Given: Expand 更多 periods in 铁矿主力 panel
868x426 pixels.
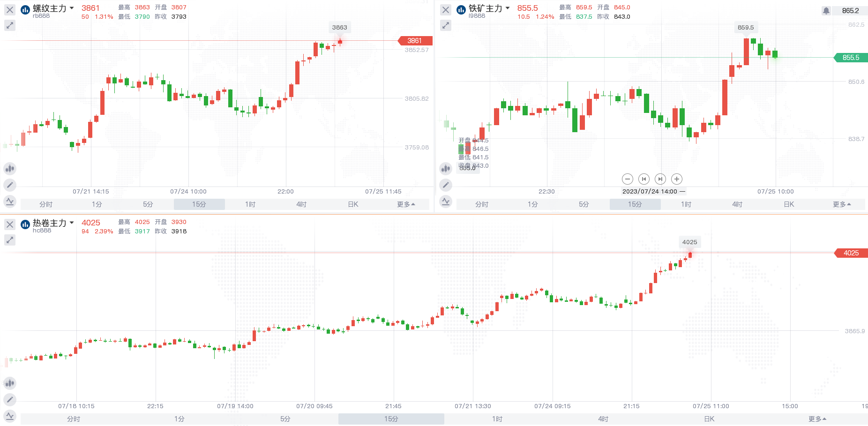Looking at the screenshot, I should [x=842, y=204].
